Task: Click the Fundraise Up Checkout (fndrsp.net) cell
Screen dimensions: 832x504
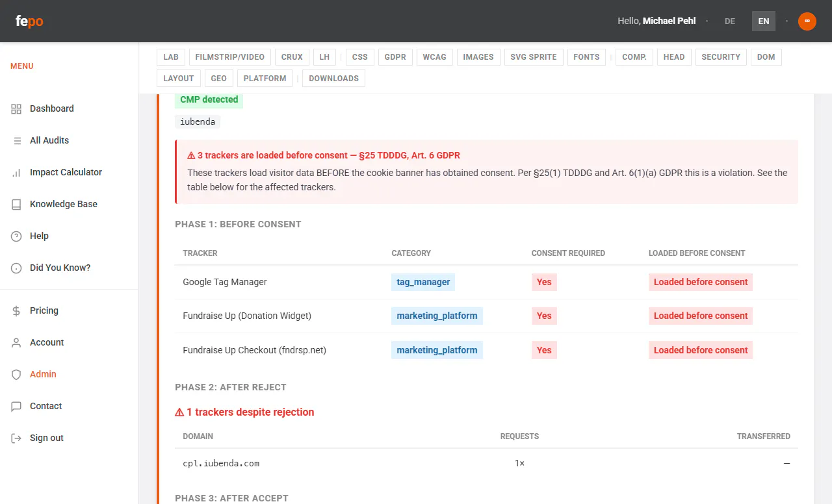Action: tap(255, 351)
